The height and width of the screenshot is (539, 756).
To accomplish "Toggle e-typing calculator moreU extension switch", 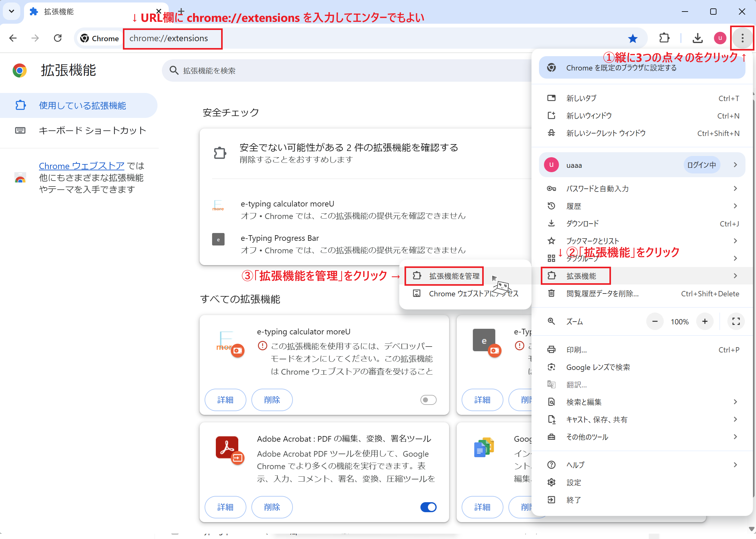I will pos(429,400).
